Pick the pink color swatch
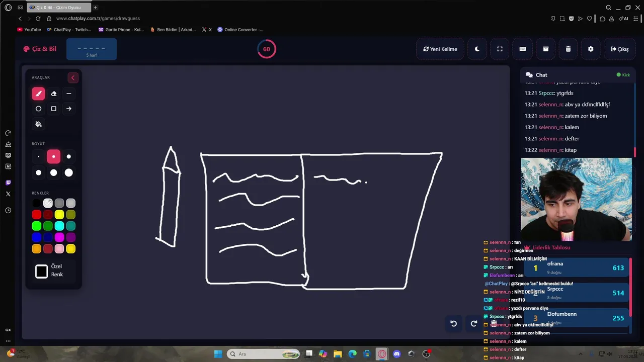The height and width of the screenshot is (362, 644). [x=59, y=249]
